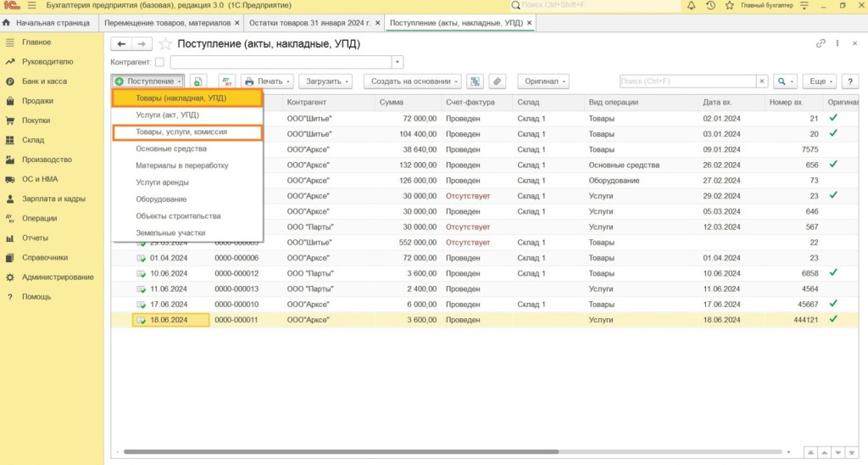Open the Оригинал dropdown
Screen dimensions: 868x465
[543, 81]
